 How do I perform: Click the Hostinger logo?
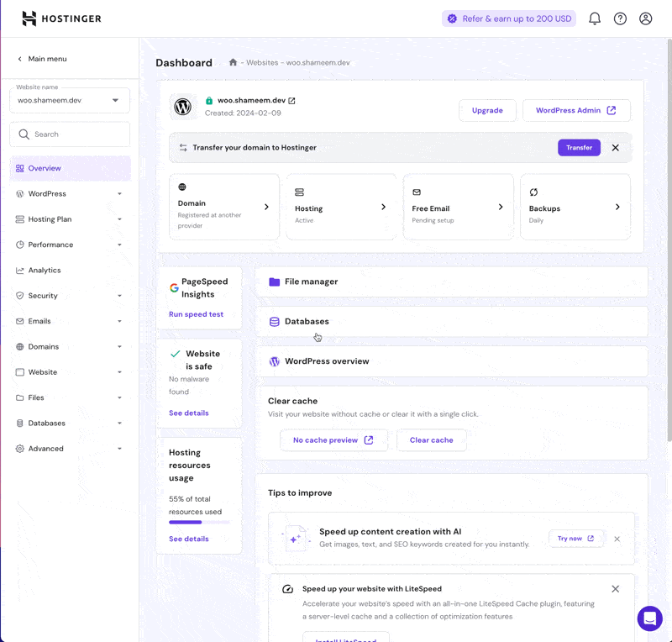[x=61, y=18]
